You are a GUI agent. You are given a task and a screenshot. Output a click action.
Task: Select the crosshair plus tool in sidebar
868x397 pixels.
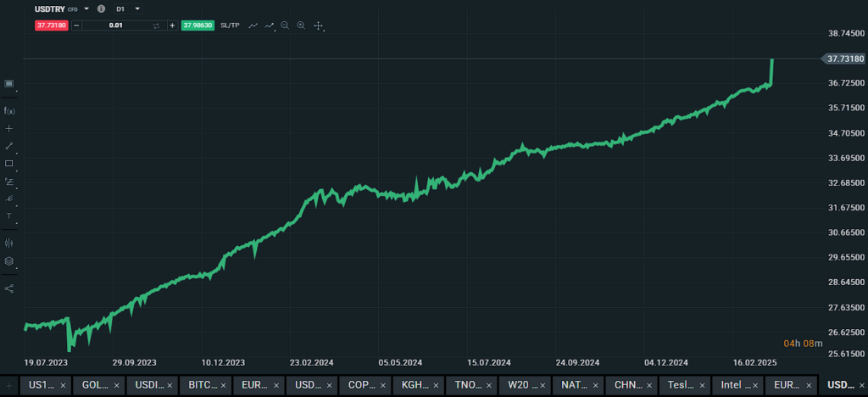pyautogui.click(x=9, y=128)
